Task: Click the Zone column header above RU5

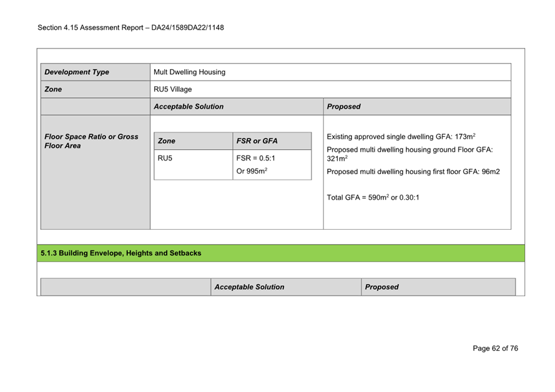Action: pos(167,141)
